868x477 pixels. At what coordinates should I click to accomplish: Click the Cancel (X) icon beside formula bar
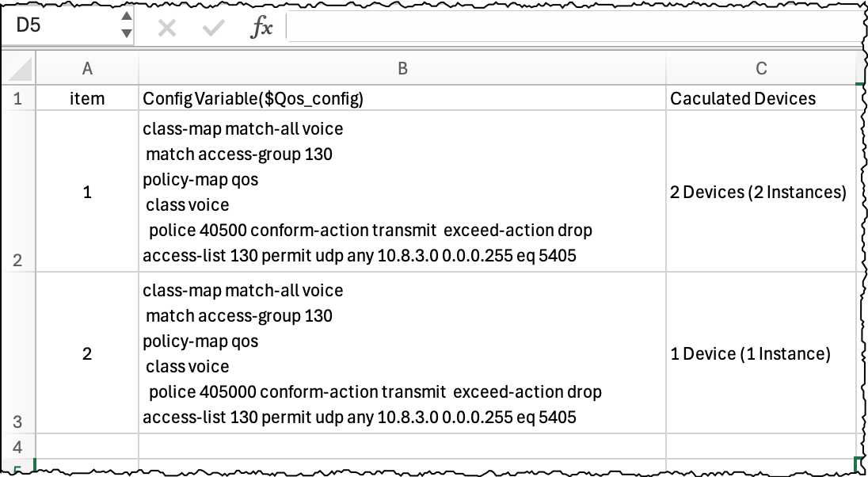pyautogui.click(x=166, y=26)
